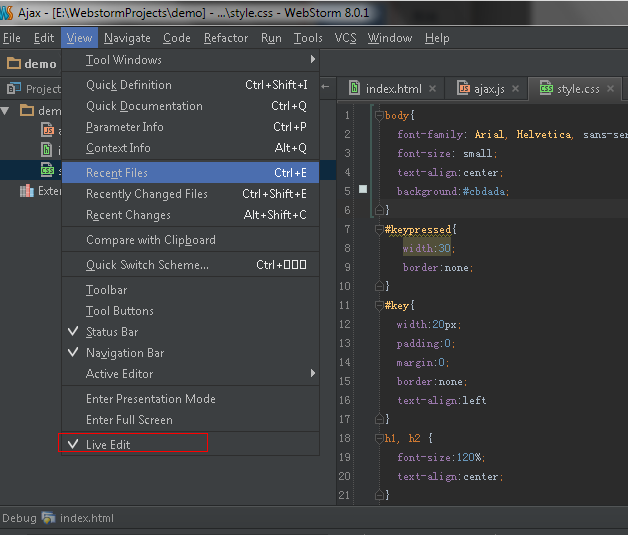Toggle the Toolbar visibility option

(x=191, y=290)
